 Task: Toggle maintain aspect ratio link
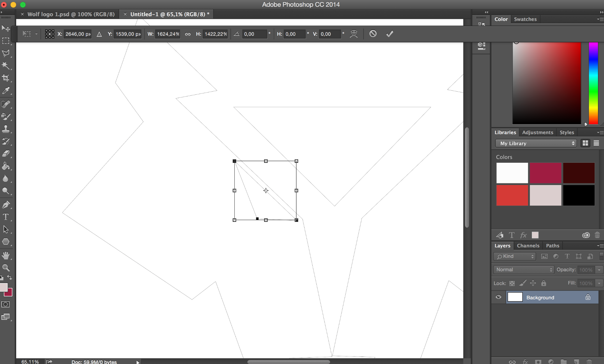pos(188,34)
